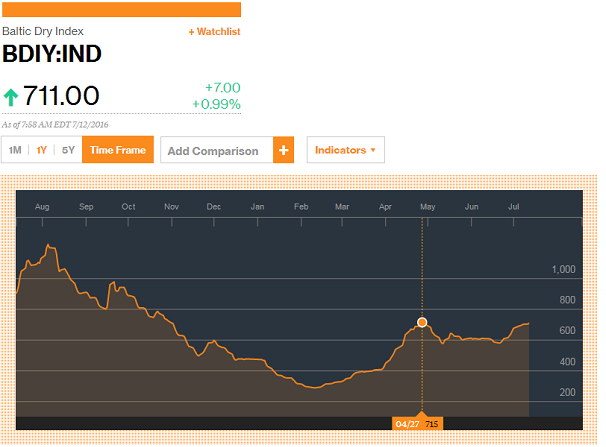This screenshot has height=447, width=606.
Task: Click the orange plus comparison button
Action: [x=284, y=150]
